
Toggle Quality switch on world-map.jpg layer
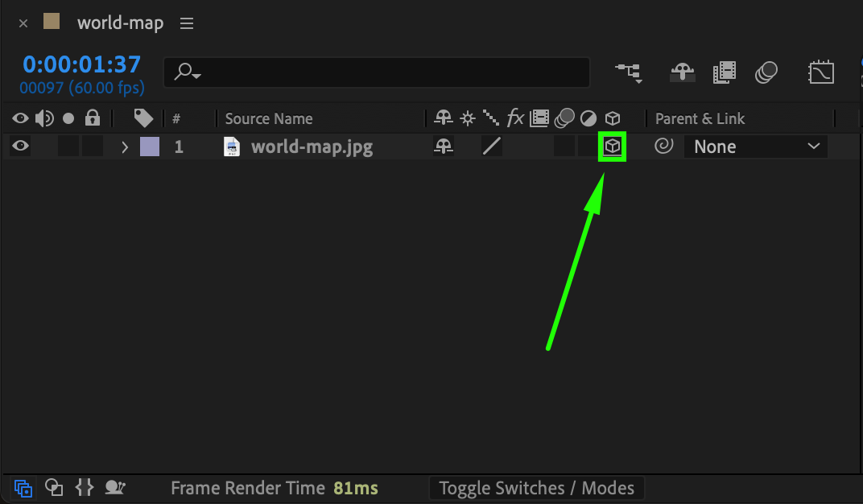pos(491,147)
